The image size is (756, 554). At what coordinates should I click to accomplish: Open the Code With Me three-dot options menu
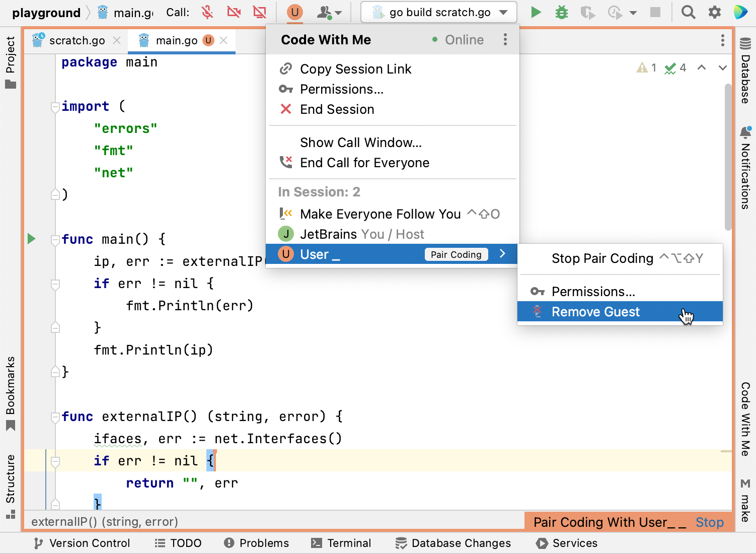click(505, 40)
